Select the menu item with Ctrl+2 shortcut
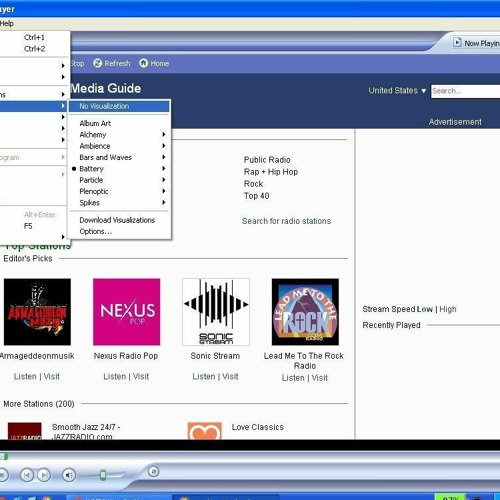Viewport: 500px width, 500px height. (35, 49)
